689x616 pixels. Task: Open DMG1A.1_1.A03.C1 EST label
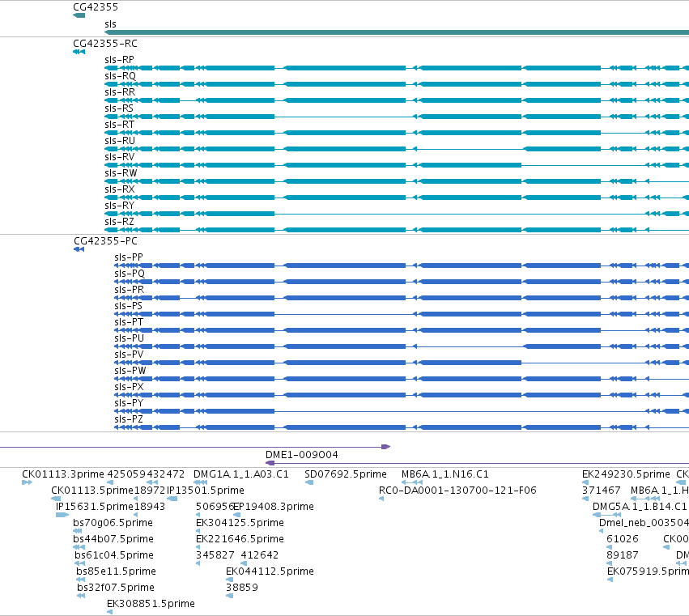coord(241,474)
